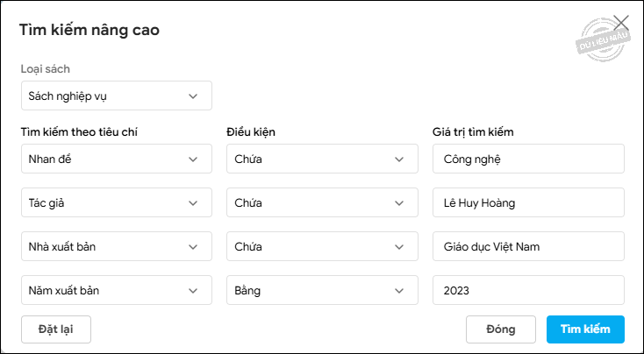Open the condition dropdown for Nhan đề row
The height and width of the screenshot is (354, 644).
pos(321,159)
